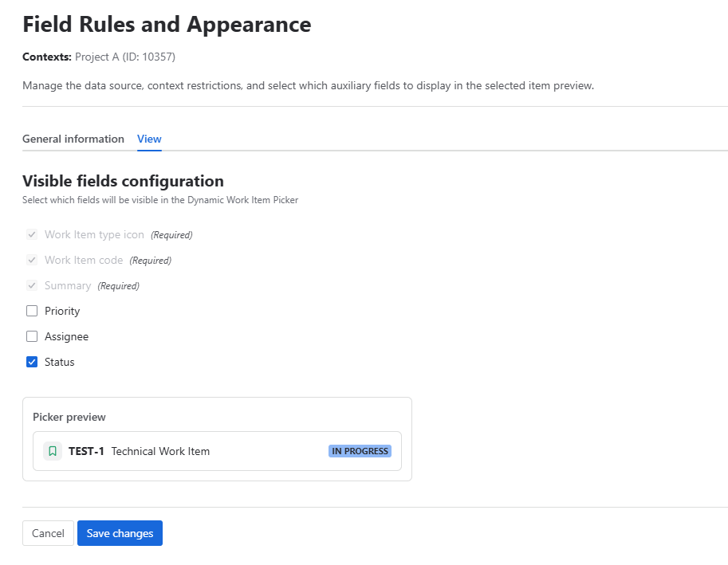
Task: Open the View tab
Action: (149, 139)
